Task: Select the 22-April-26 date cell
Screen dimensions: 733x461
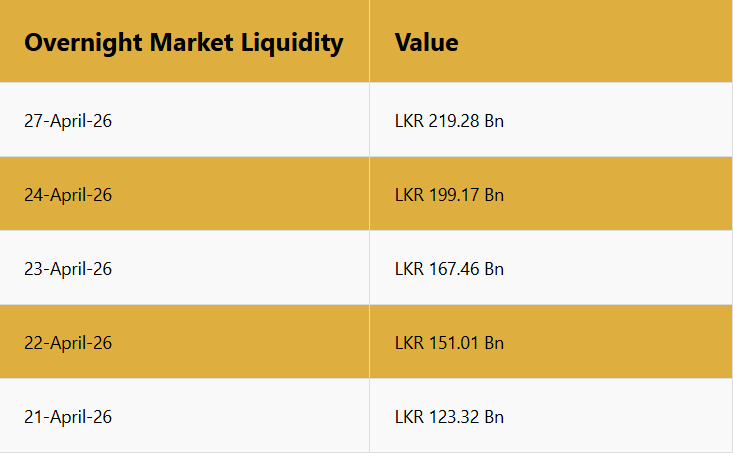Action: (68, 343)
